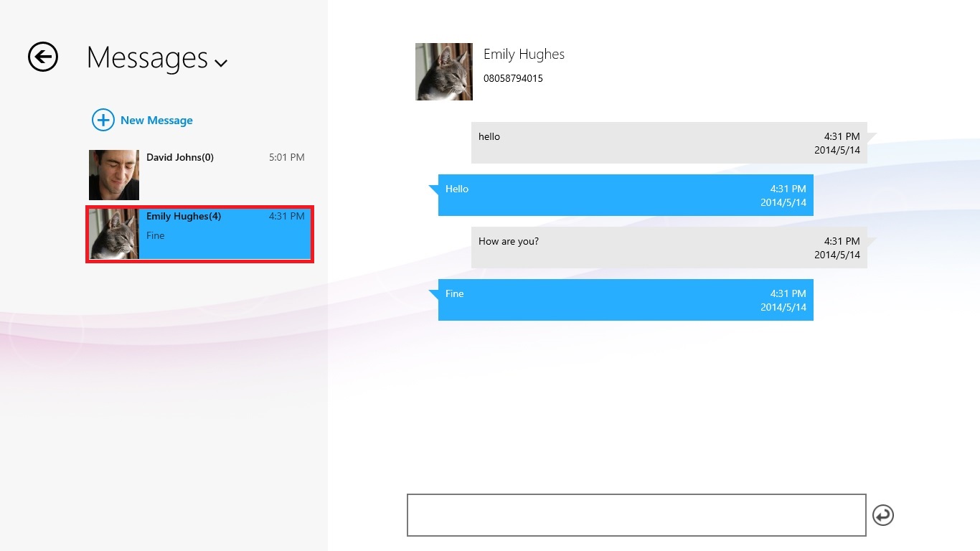The image size is (980, 551).
Task: Click the large cat photo in chat header
Action: click(x=444, y=72)
